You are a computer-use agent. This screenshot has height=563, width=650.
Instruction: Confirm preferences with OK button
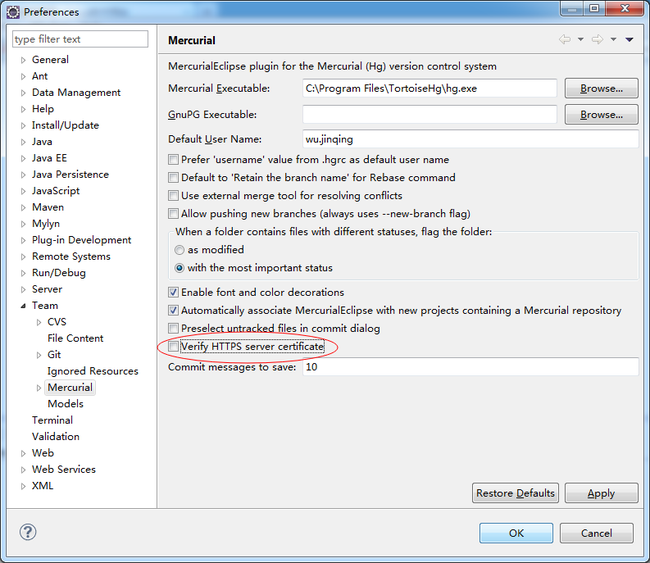click(x=516, y=533)
